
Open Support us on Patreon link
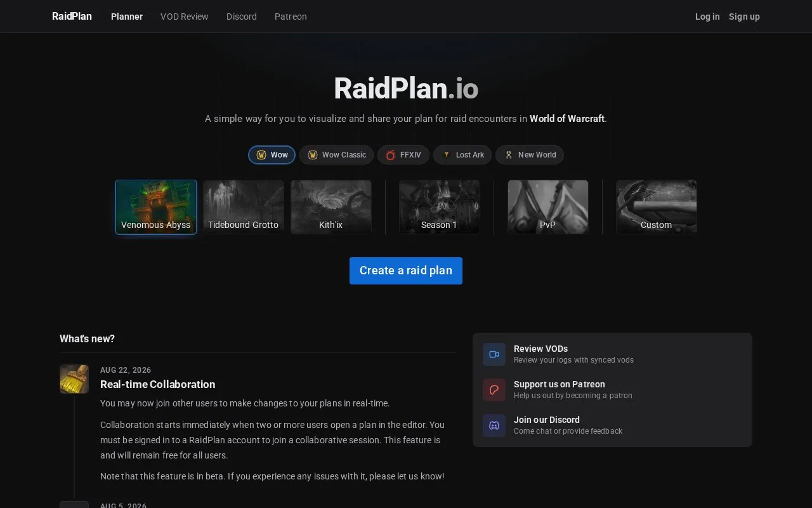coord(560,384)
